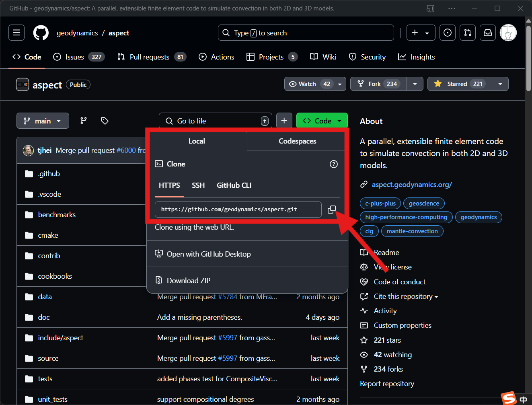Open the aspect.geodynamics.org link
The image size is (532, 405).
412,185
